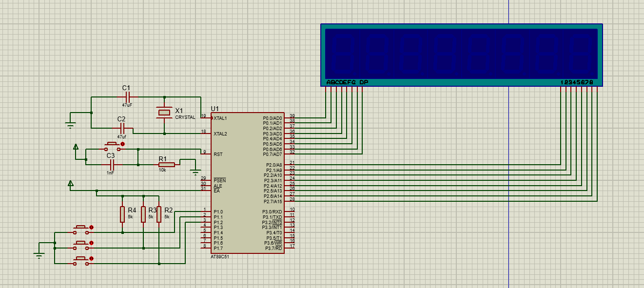Viewport: 644px width, 288px height.
Task: Click the X1 reference label
Action: (x=179, y=111)
